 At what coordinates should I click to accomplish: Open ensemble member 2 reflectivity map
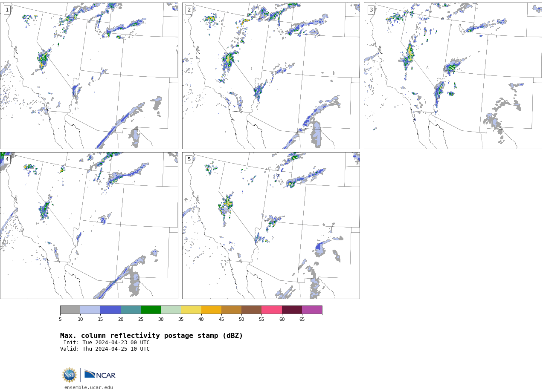click(271, 76)
